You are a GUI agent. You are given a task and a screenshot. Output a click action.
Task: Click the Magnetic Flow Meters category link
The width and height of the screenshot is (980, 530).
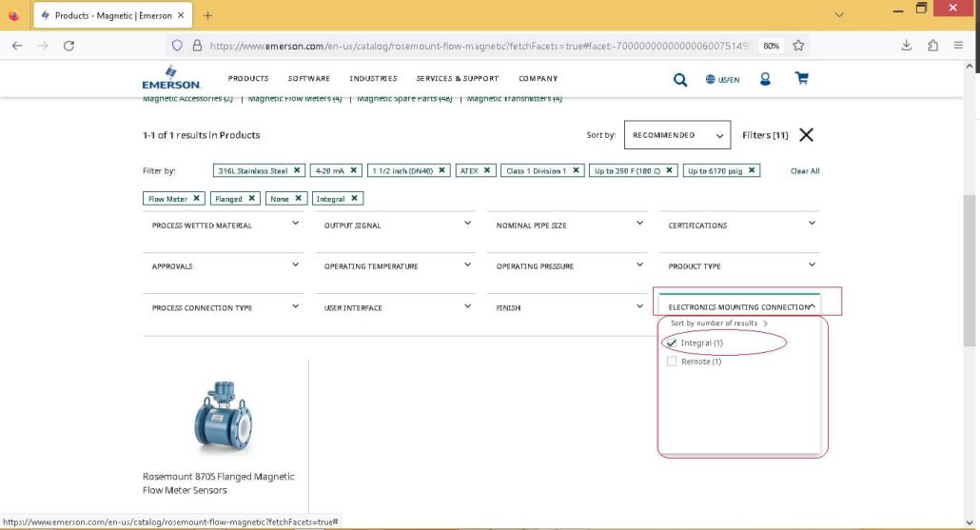(x=295, y=99)
